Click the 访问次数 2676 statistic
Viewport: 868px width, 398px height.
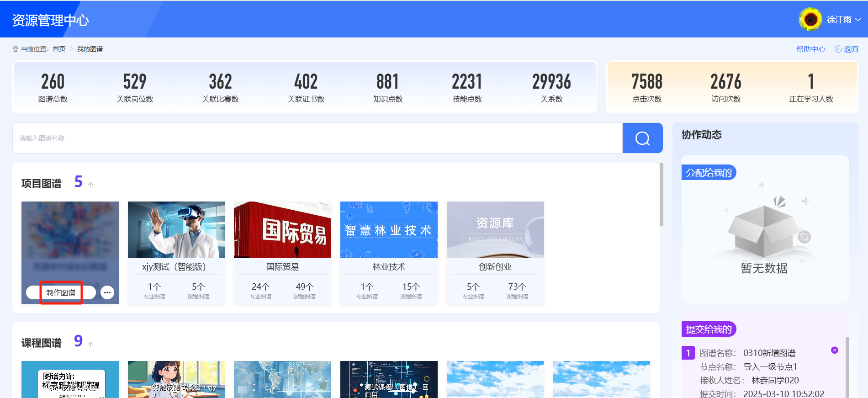(726, 87)
